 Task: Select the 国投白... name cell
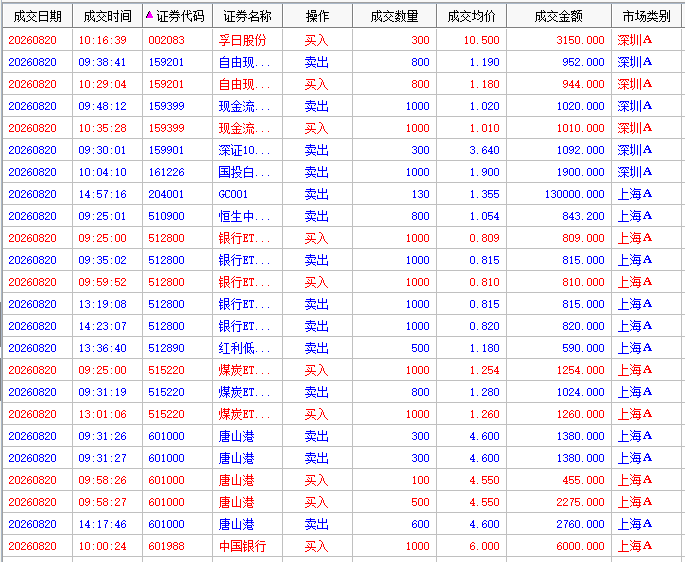click(x=244, y=172)
